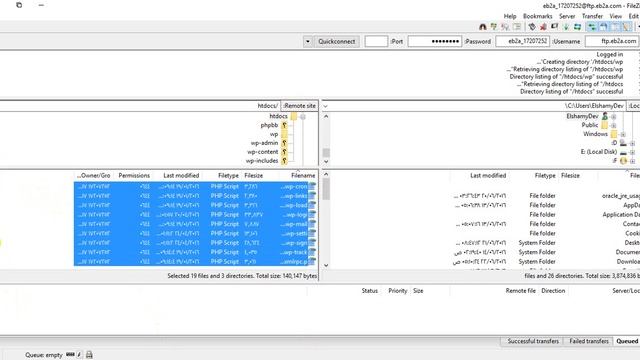Click the F: disc drive icon
This screenshot has height=360, width=640.
click(x=623, y=161)
